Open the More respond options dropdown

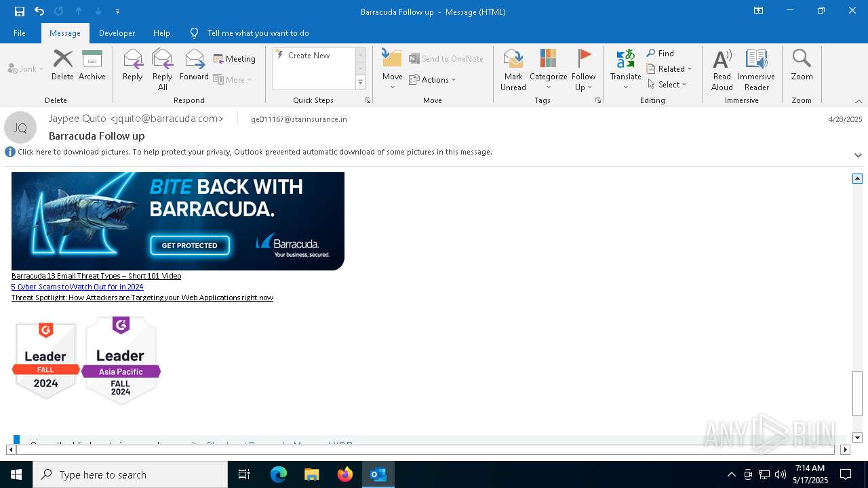click(233, 79)
